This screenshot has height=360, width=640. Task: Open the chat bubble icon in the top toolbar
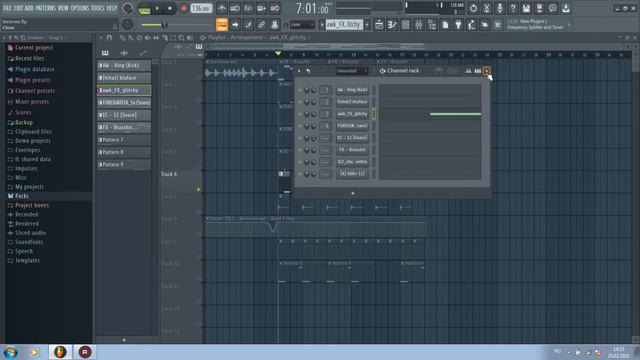(x=553, y=8)
